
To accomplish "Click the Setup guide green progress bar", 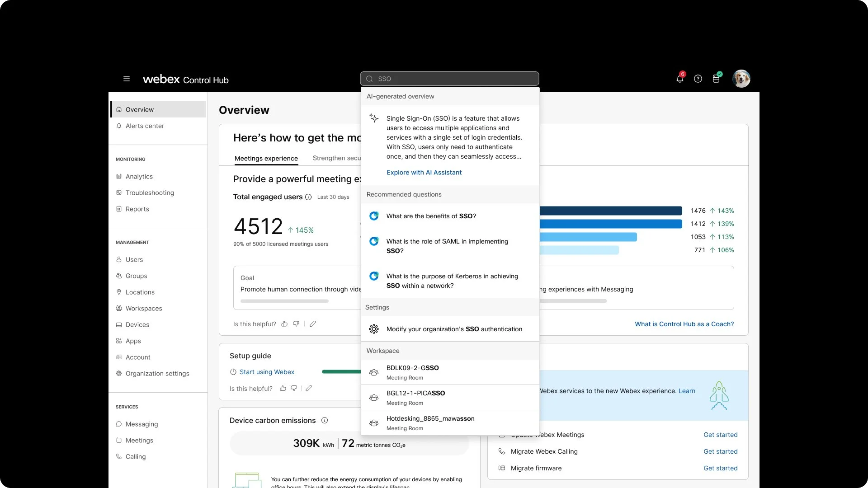I will click(x=341, y=372).
